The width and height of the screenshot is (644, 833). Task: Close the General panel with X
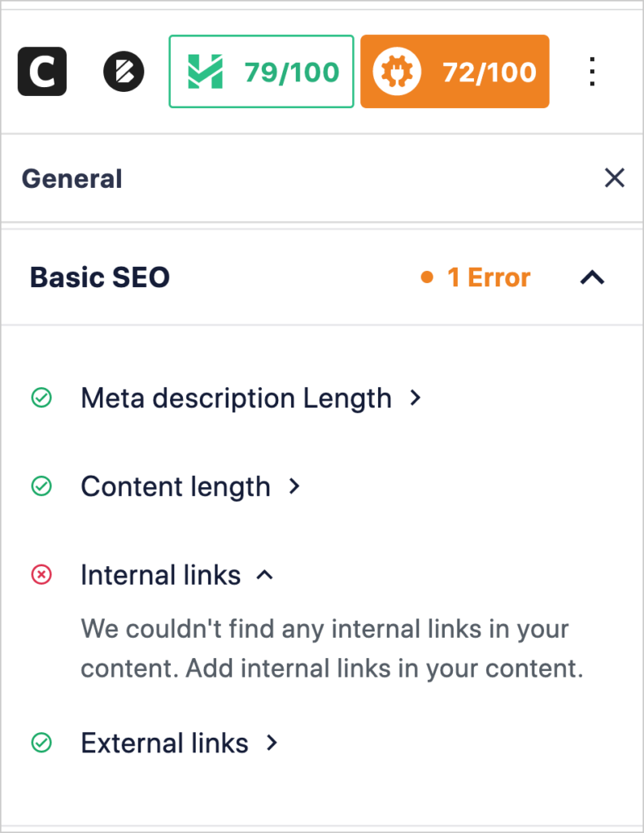tap(614, 178)
